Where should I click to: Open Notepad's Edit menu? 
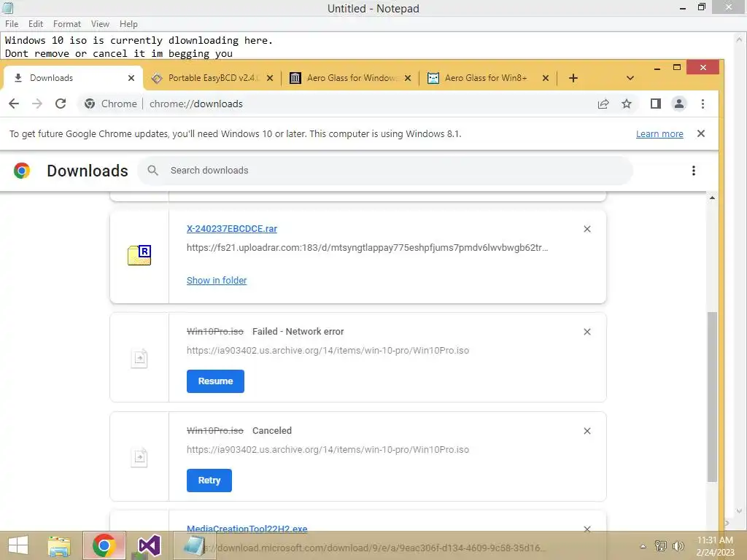pos(36,24)
